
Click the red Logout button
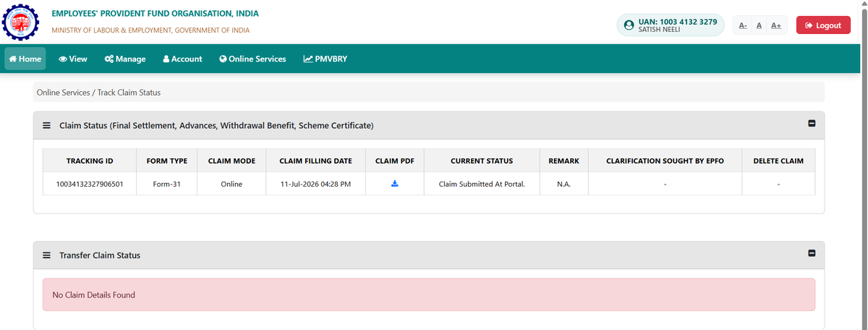(823, 25)
